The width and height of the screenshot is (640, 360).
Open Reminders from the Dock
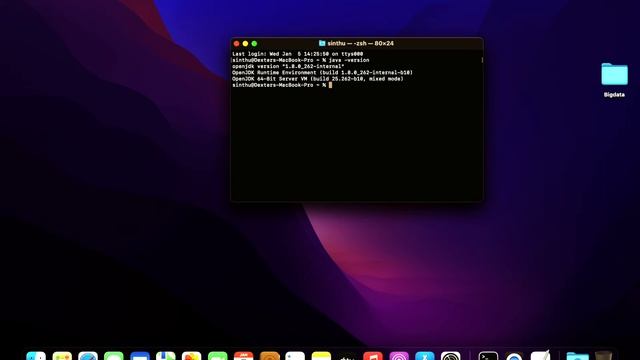295,356
